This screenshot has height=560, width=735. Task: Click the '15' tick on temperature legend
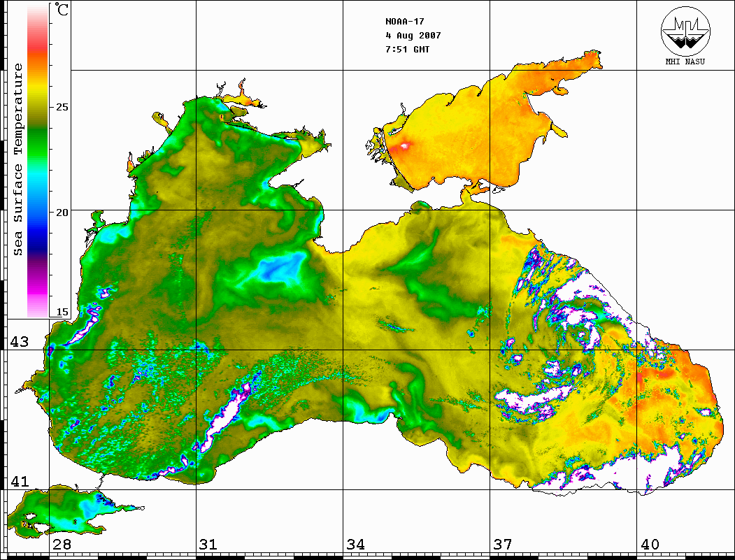coord(62,312)
